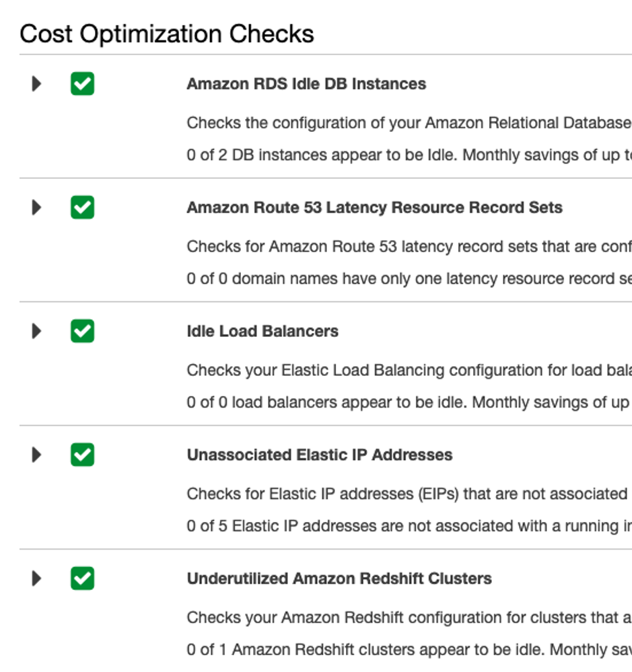Select the Idle Load Balancers title

point(262,331)
